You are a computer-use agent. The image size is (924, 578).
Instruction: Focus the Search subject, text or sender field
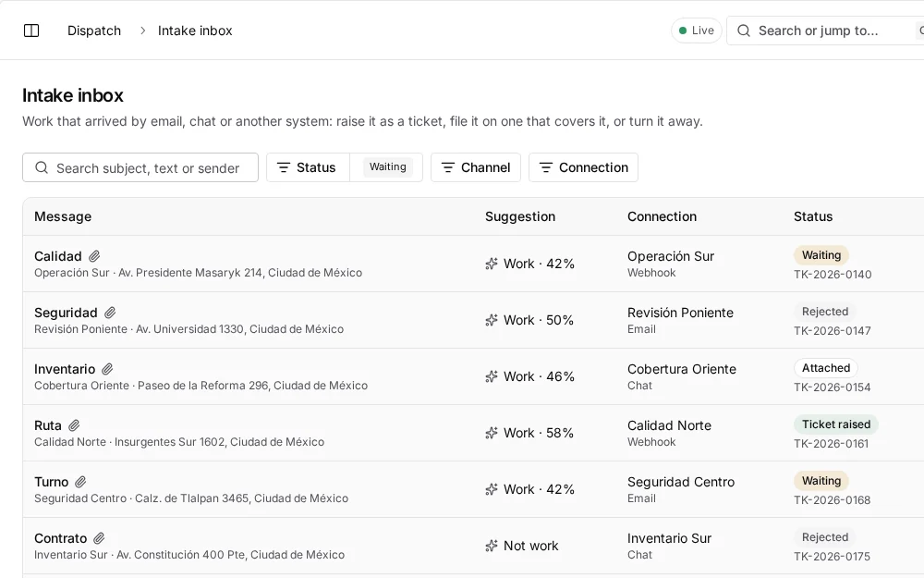pyautogui.click(x=140, y=167)
